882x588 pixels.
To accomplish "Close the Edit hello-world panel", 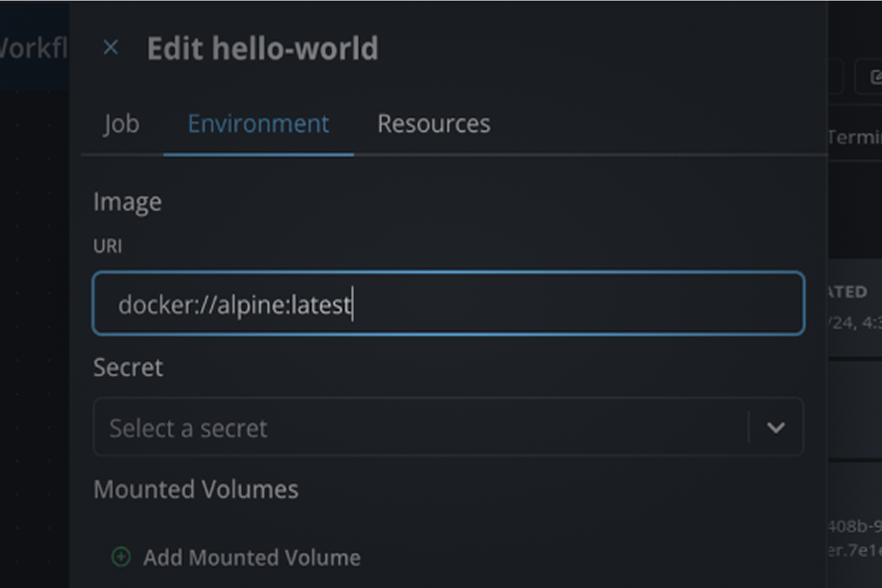I will tap(111, 48).
